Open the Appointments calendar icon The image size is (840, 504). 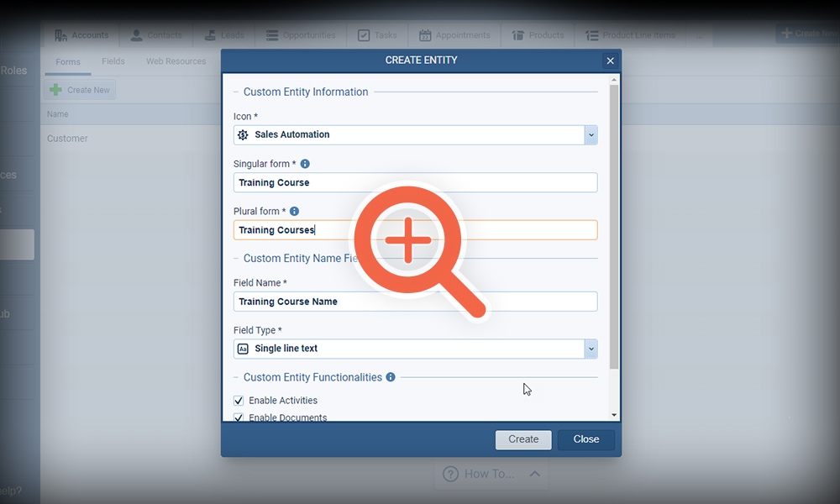pos(427,34)
